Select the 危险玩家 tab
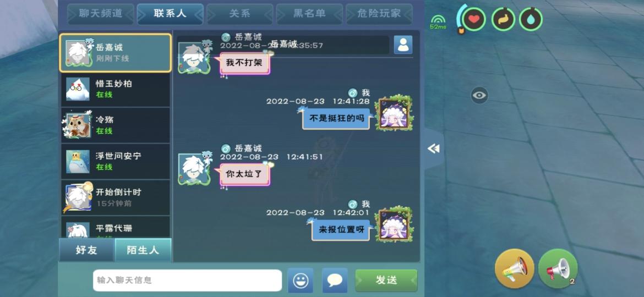 click(379, 14)
